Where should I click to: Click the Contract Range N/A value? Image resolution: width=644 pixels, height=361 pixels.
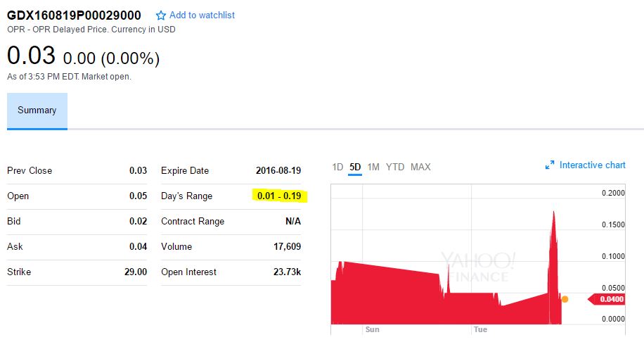[293, 221]
